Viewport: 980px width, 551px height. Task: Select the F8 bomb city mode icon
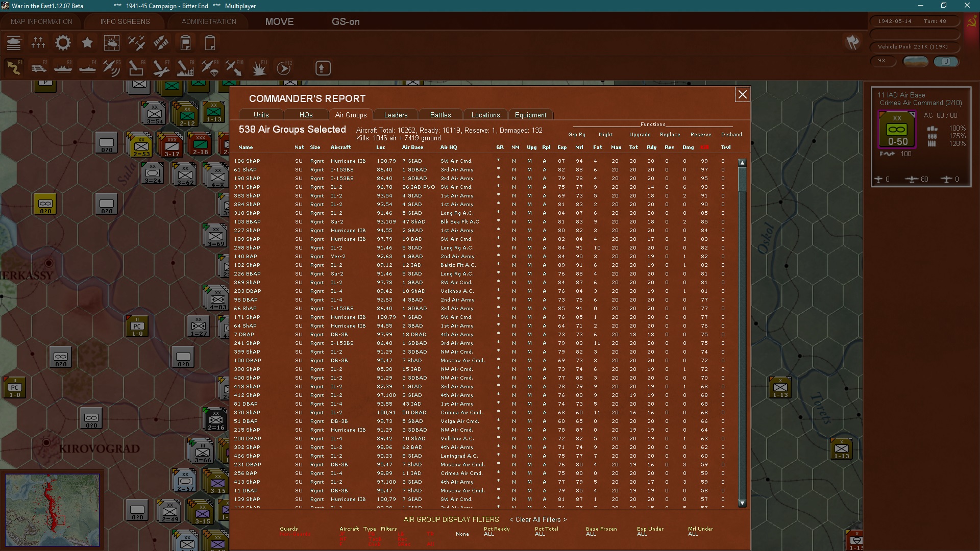[x=185, y=68]
